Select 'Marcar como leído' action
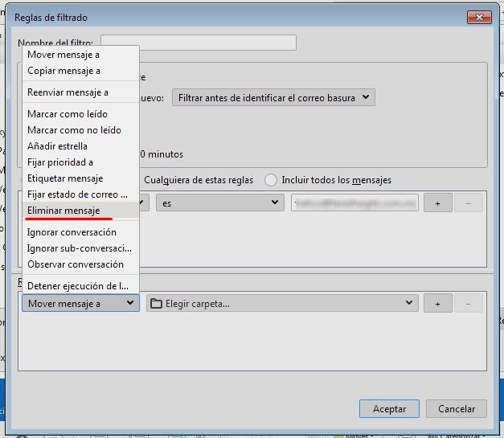Image resolution: width=504 pixels, height=438 pixels. coord(80,114)
